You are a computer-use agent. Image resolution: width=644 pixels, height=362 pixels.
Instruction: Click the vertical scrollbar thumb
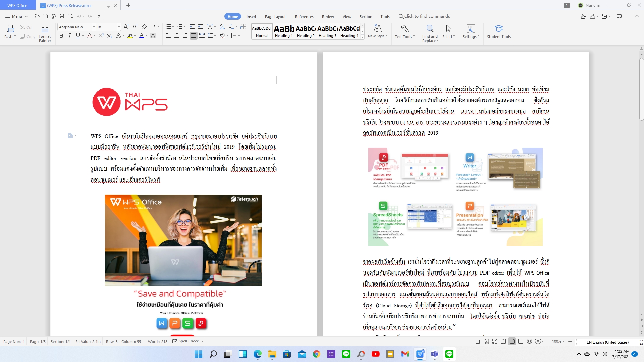641,89
